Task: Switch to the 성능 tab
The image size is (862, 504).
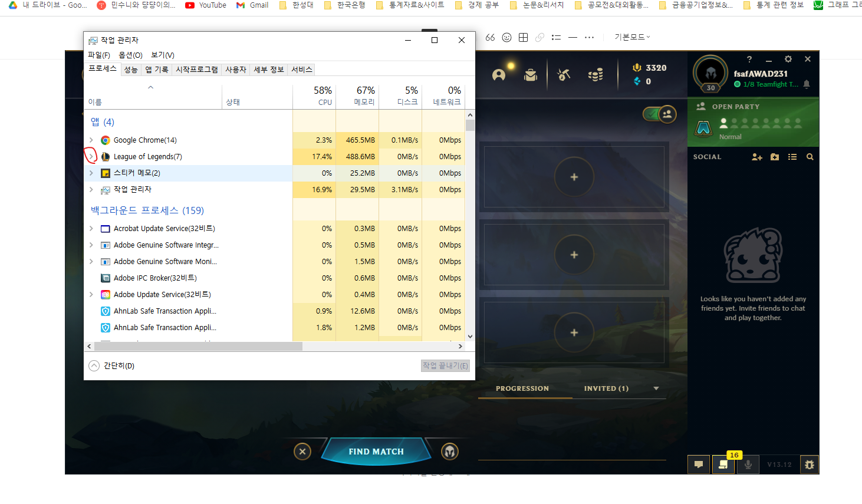Action: click(x=131, y=70)
